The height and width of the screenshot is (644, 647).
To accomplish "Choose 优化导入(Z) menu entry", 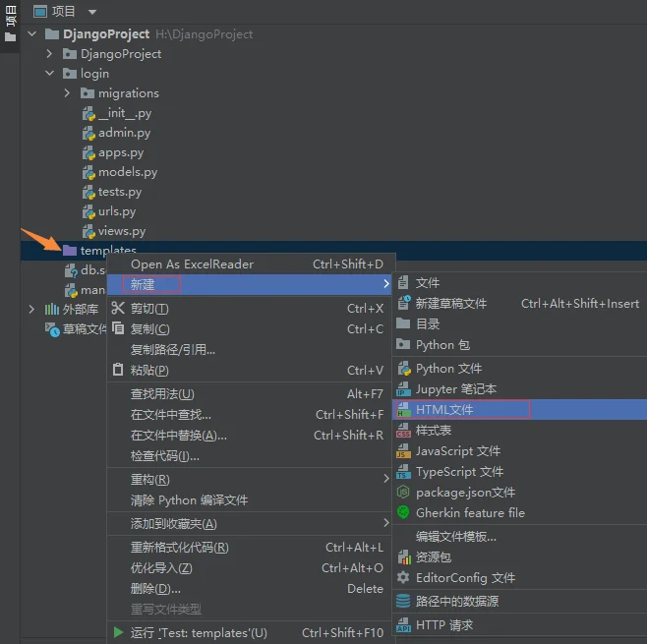I will [249, 567].
